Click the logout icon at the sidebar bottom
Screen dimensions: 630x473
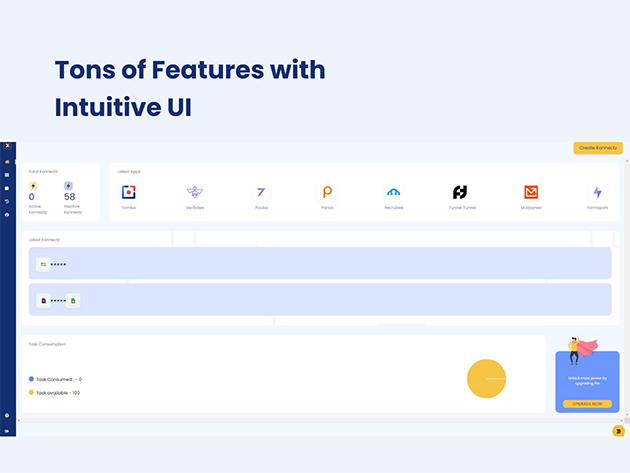point(7,431)
